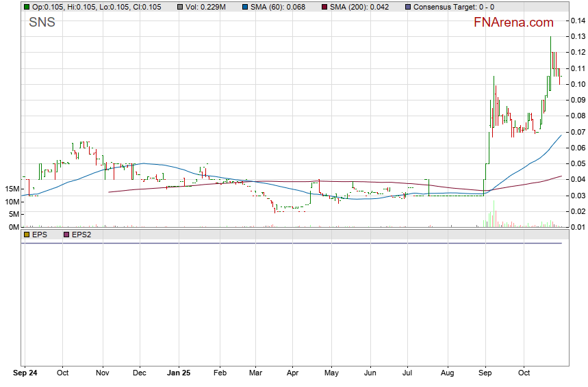Select the SNS ticker symbol label
Screen dimensions: 588x387
pyautogui.click(x=42, y=23)
